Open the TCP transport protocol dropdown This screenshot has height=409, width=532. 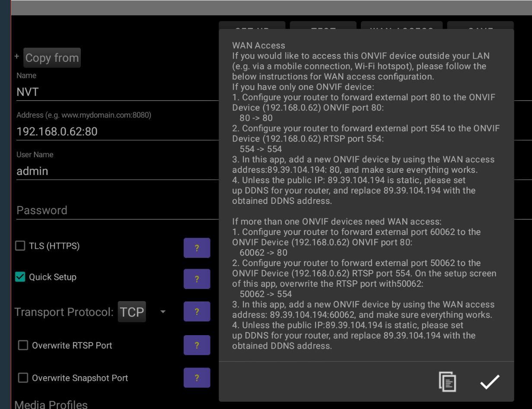(132, 312)
